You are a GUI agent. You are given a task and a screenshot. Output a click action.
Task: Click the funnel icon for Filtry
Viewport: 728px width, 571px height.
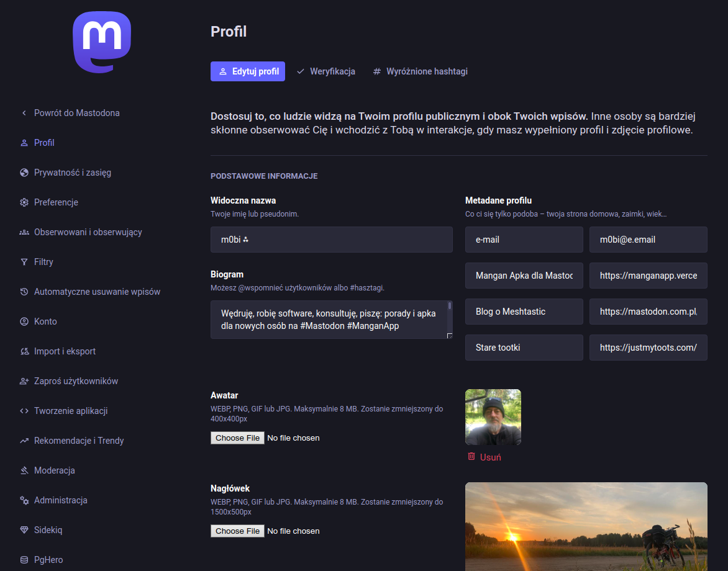[24, 262]
